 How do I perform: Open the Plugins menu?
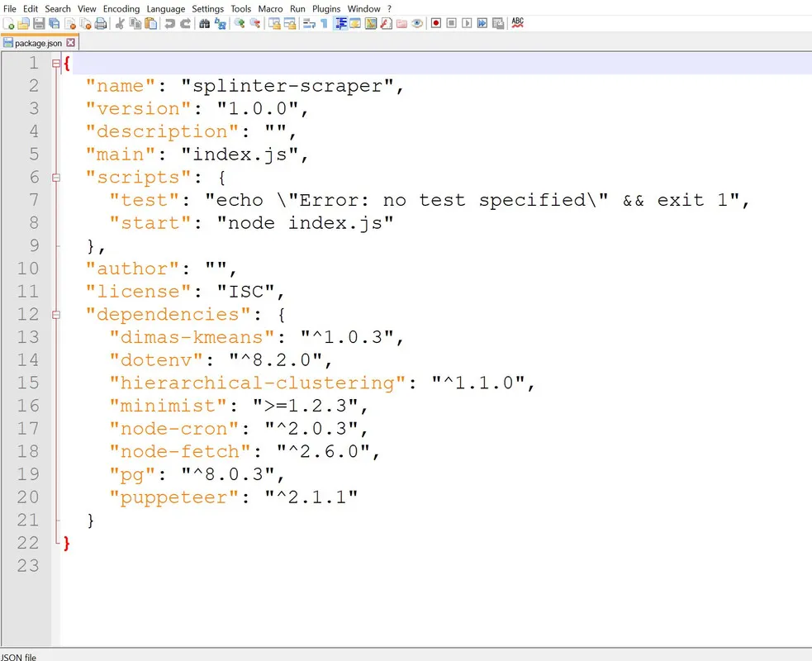pyautogui.click(x=326, y=9)
